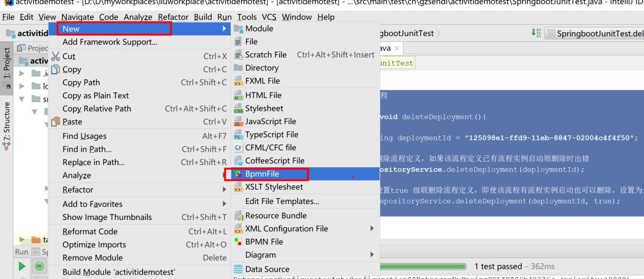
Task: Click the Stylesheet CSS icon
Action: [x=238, y=109]
